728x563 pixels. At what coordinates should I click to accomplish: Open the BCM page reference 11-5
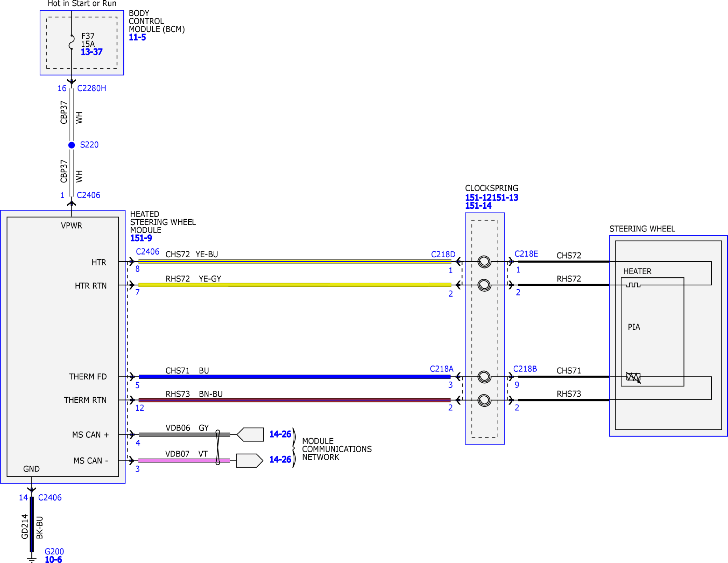coord(137,38)
